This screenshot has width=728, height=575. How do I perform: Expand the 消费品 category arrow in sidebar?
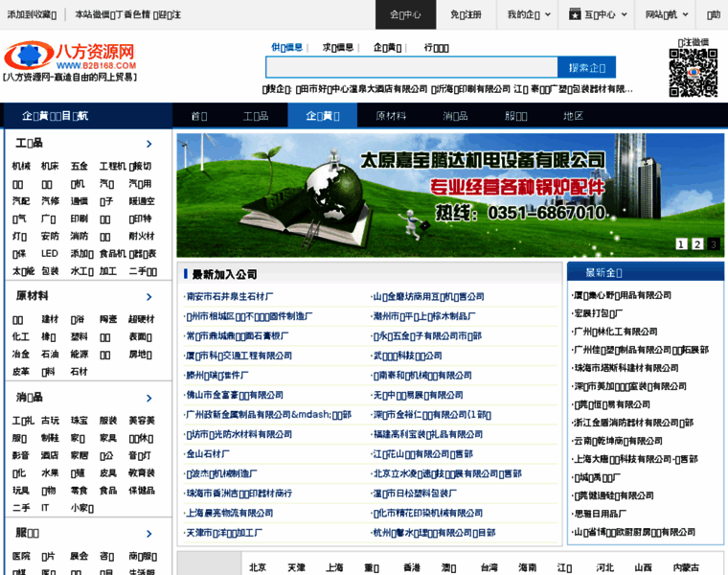(149, 398)
